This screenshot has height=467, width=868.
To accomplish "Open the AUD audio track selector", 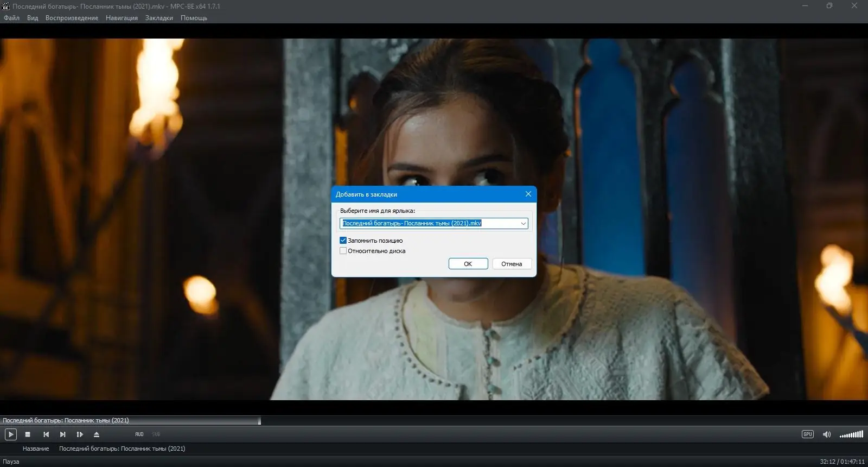I will [139, 434].
